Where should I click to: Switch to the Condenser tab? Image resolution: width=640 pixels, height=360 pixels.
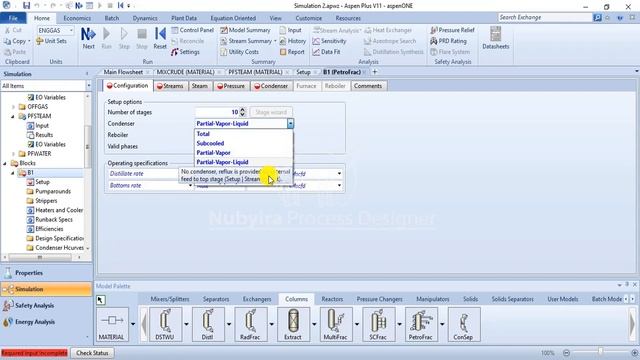click(x=271, y=86)
